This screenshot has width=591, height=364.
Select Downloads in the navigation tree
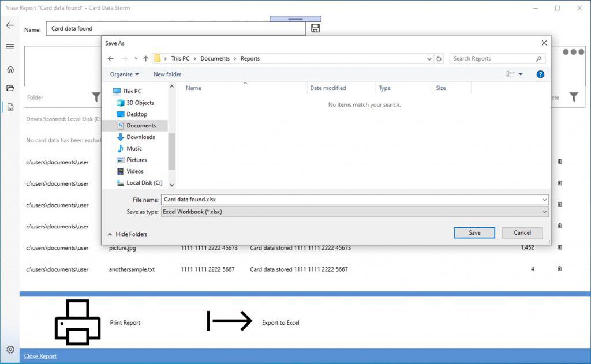tap(140, 137)
